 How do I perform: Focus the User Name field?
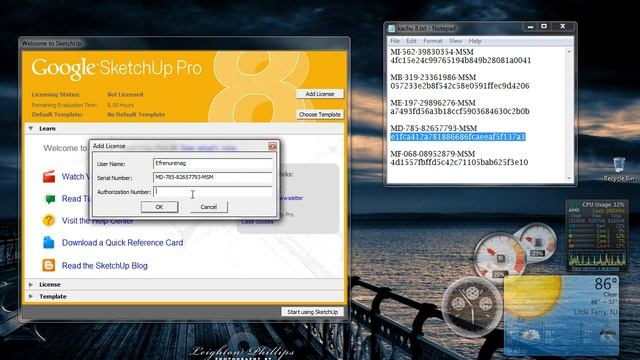pos(212,163)
